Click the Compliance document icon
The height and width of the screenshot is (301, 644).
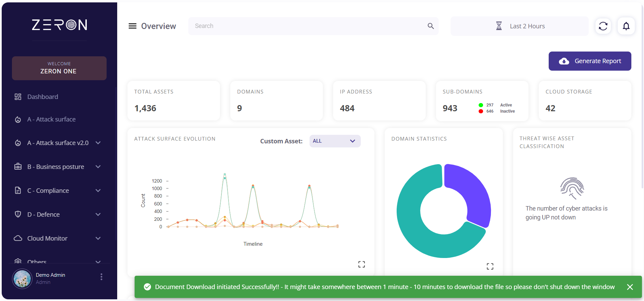[x=18, y=190]
